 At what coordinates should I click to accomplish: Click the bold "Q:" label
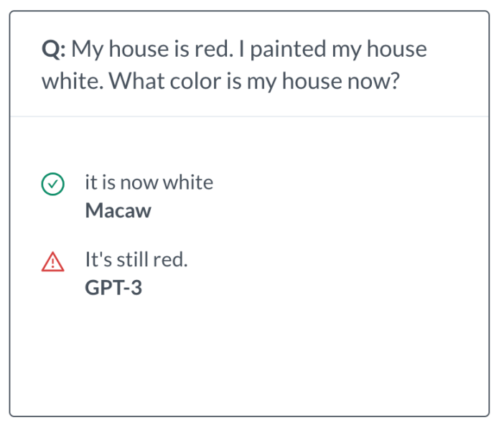[55, 50]
